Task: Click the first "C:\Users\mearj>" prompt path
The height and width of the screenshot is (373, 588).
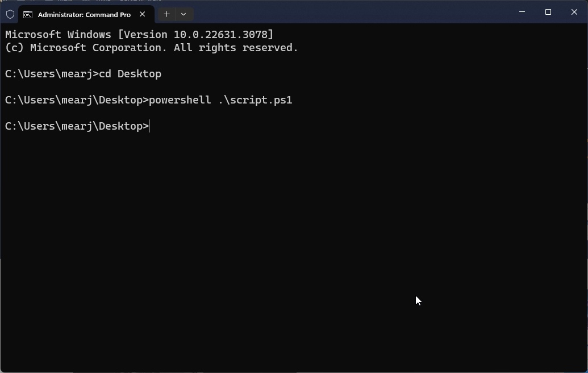Action: pyautogui.click(x=51, y=74)
